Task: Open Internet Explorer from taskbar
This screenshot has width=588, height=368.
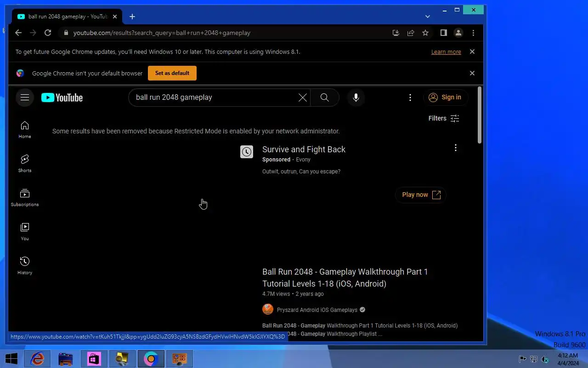Action: [x=37, y=359]
